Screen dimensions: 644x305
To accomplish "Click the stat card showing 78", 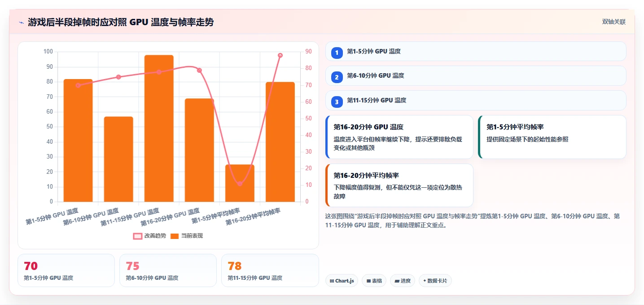I will (x=270, y=270).
